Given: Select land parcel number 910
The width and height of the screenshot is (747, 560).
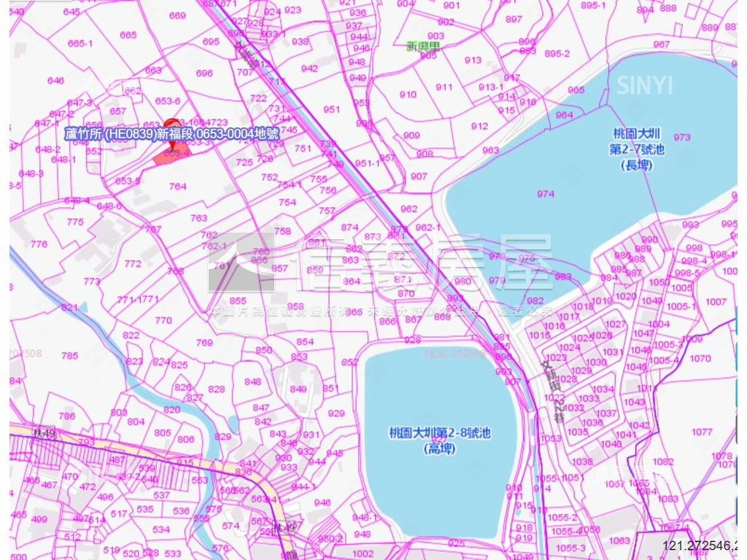Looking at the screenshot, I should click(x=408, y=94).
